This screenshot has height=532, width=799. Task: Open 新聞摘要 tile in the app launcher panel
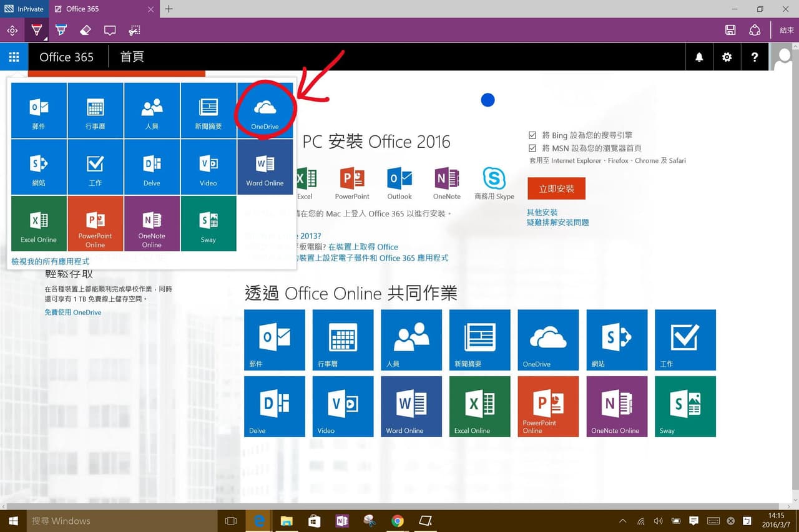(208, 110)
